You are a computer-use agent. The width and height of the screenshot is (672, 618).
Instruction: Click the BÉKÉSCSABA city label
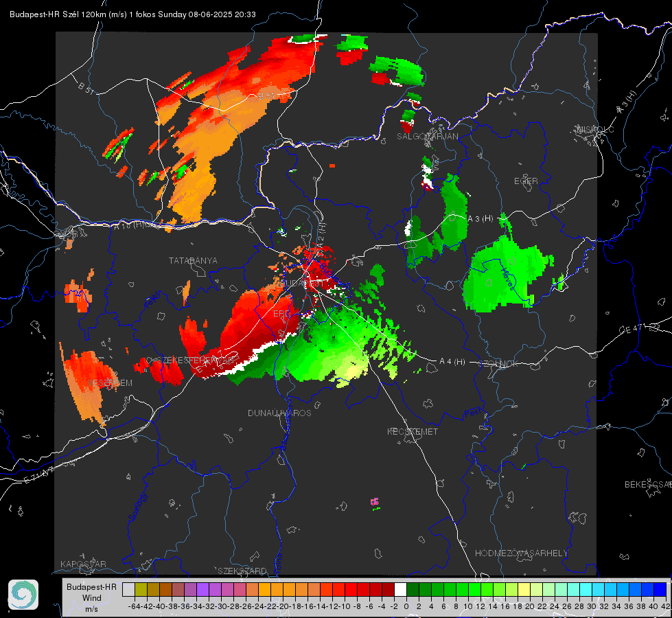[648, 484]
